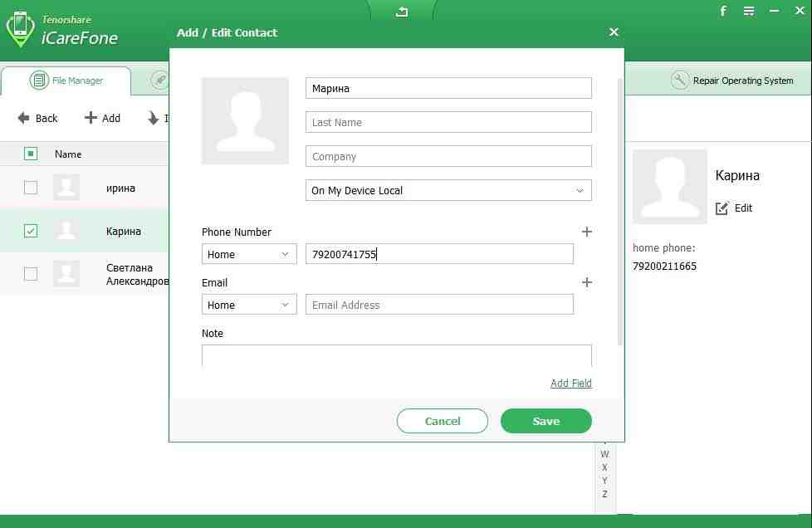Add another phone number with plus icon
The height and width of the screenshot is (528, 812).
point(587,232)
